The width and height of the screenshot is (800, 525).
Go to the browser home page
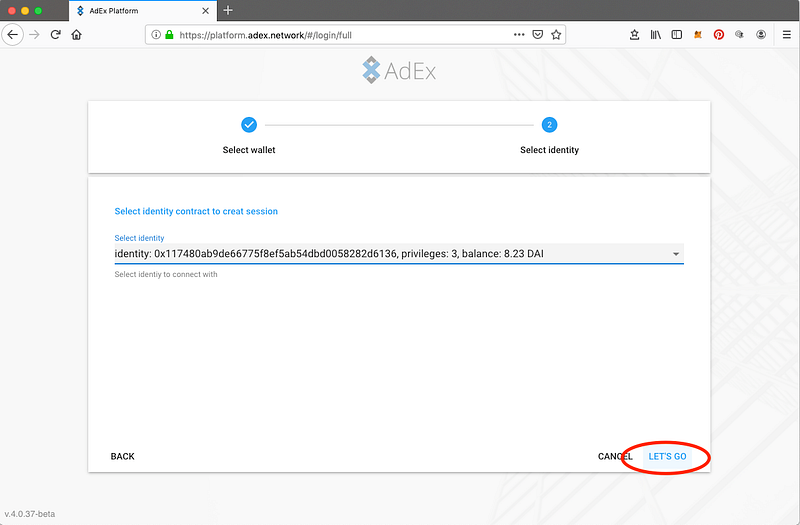pyautogui.click(x=77, y=35)
